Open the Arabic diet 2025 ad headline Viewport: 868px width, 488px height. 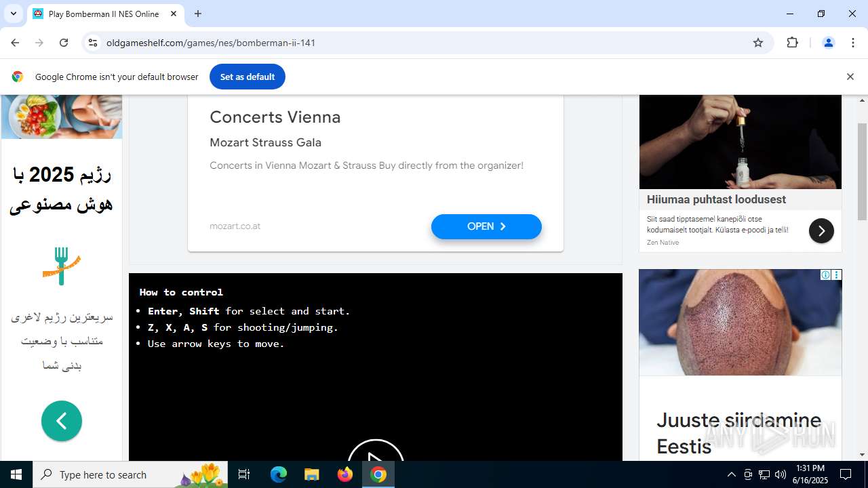click(x=62, y=189)
